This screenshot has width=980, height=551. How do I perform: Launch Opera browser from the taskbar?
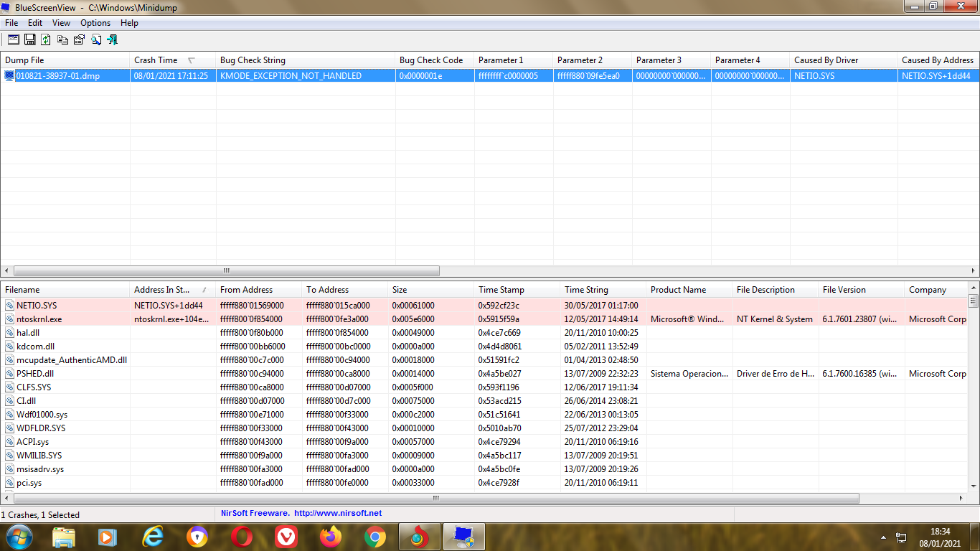(x=242, y=537)
